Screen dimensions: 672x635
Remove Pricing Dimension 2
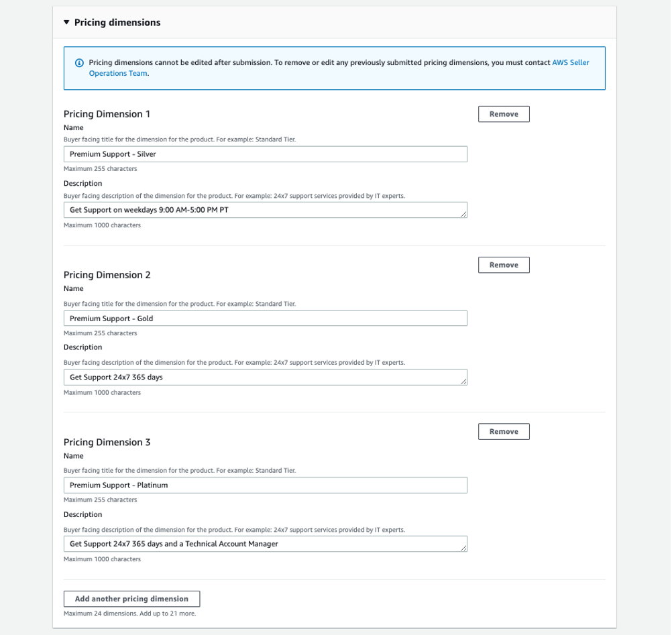tap(504, 265)
